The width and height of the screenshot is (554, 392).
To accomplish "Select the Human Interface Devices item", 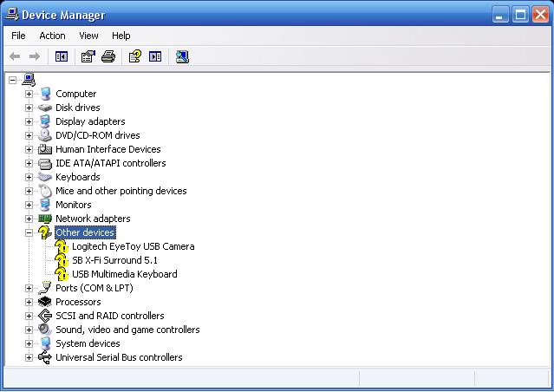I will point(108,149).
